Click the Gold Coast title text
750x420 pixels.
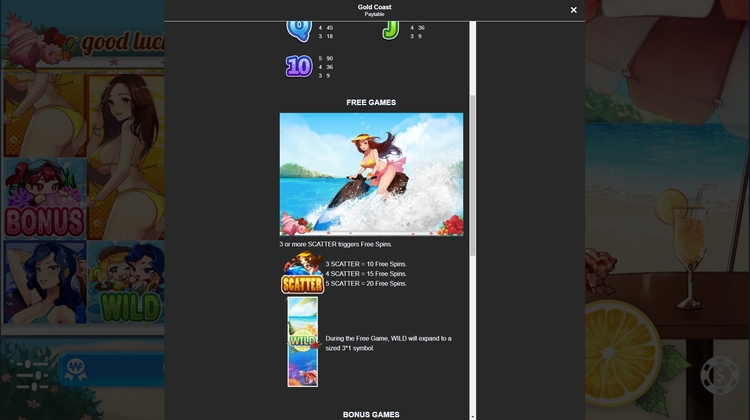pyautogui.click(x=374, y=7)
